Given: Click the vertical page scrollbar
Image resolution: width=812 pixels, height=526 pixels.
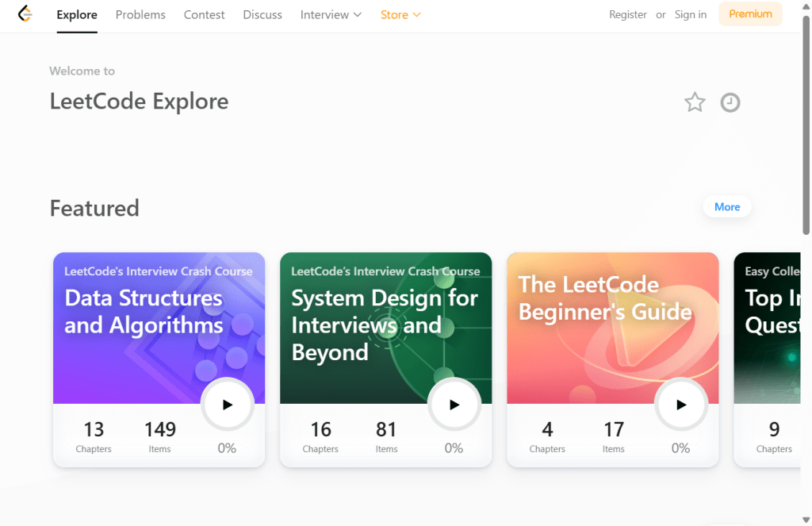Looking at the screenshot, I should [x=806, y=119].
